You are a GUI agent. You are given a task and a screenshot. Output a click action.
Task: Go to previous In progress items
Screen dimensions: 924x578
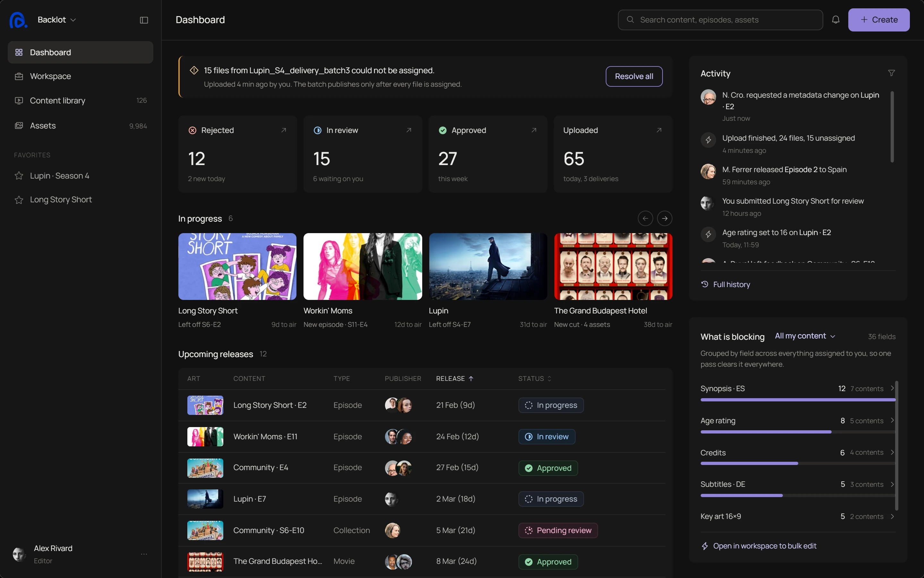point(645,218)
